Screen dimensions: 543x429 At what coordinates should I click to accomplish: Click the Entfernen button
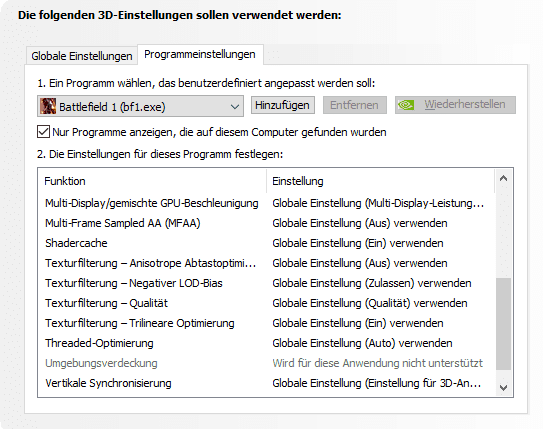coord(354,105)
